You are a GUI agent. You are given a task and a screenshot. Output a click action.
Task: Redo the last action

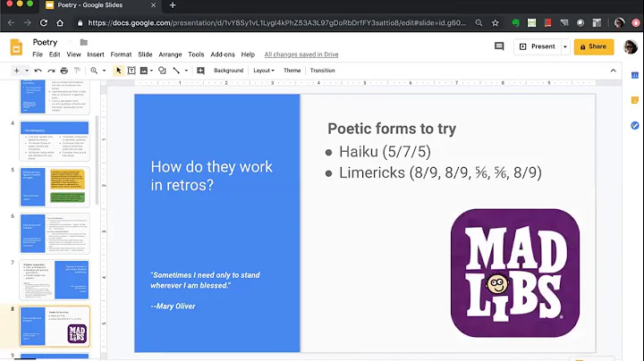51,71
